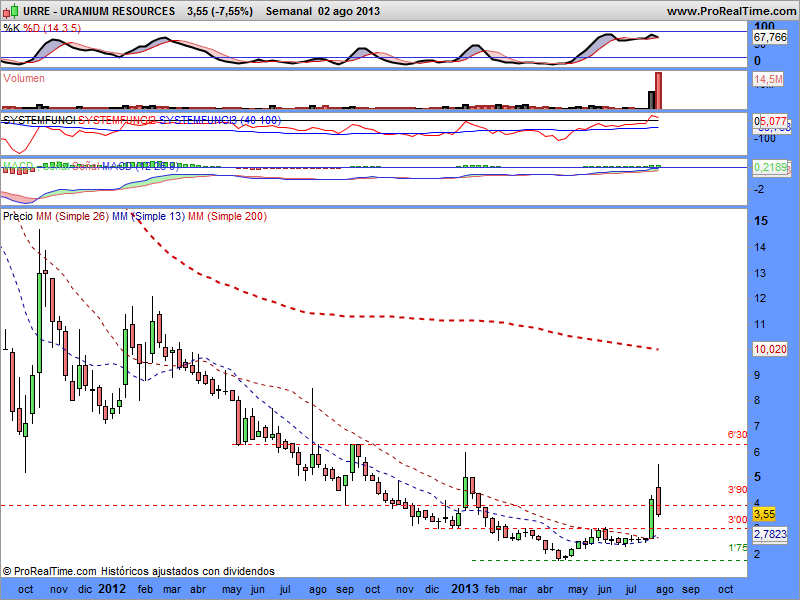Image resolution: width=800 pixels, height=600 pixels.
Task: Click the 2013 year label on time axis
Action: [464, 589]
